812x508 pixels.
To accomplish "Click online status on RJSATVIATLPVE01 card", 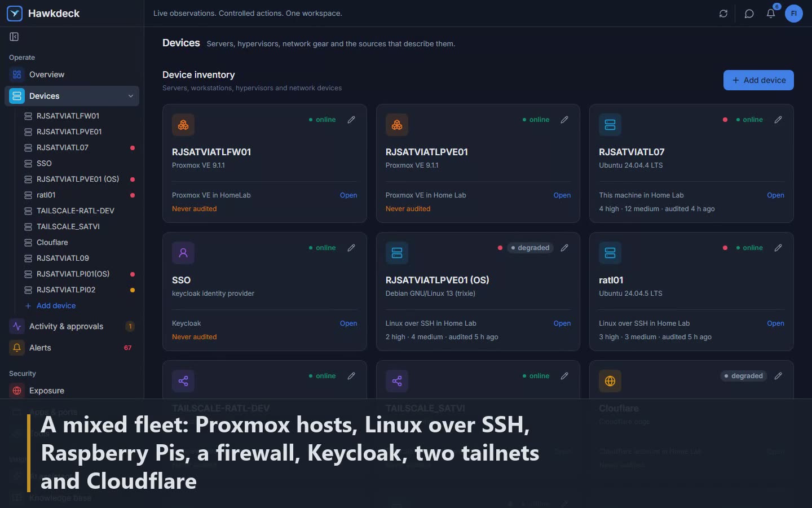I will tap(536, 120).
